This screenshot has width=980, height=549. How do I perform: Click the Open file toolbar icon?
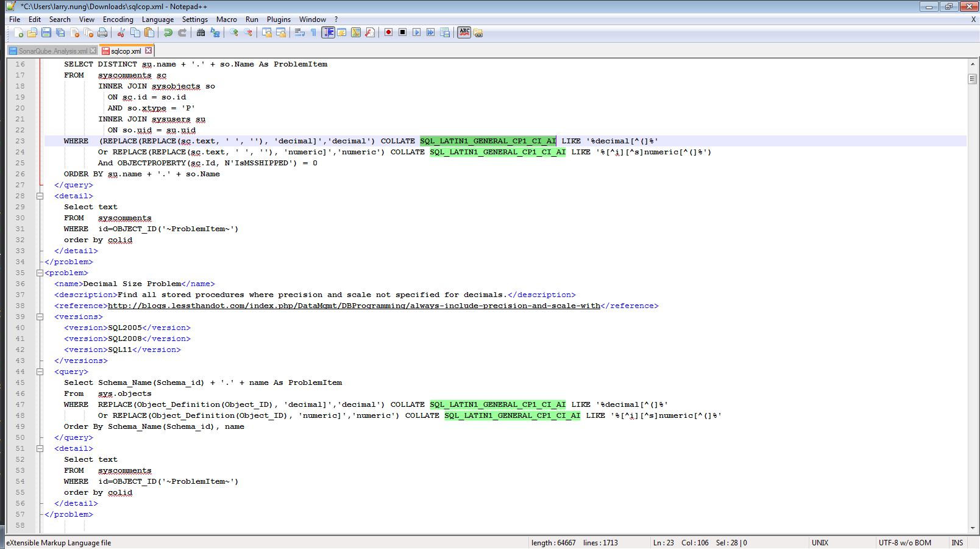[x=32, y=32]
